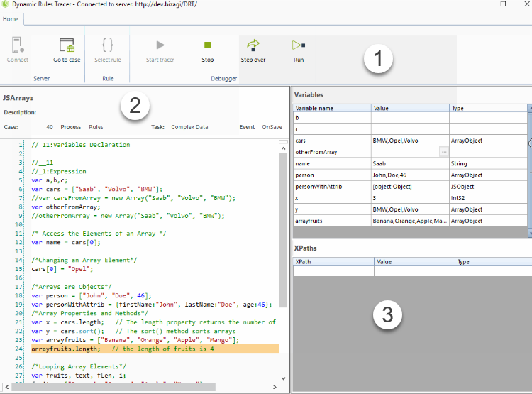Open the ellipsis button in otherFromArray row
Image resolution: width=532 pixels, height=394 pixels.
[x=443, y=152]
